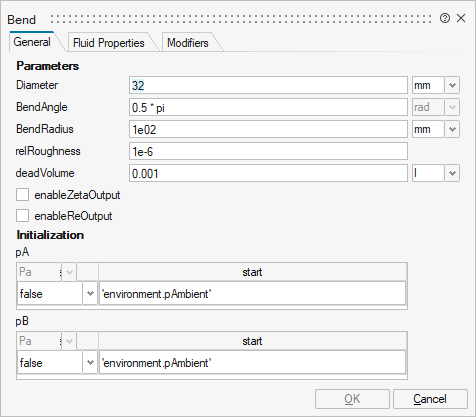The width and height of the screenshot is (476, 417).
Task: Open the Diameter unit mm dropdown
Action: point(452,85)
